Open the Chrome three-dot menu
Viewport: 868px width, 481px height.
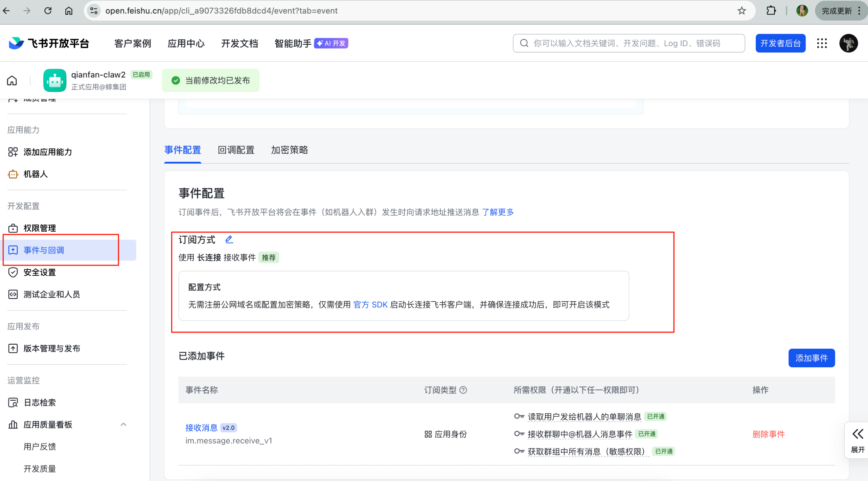[x=859, y=11]
